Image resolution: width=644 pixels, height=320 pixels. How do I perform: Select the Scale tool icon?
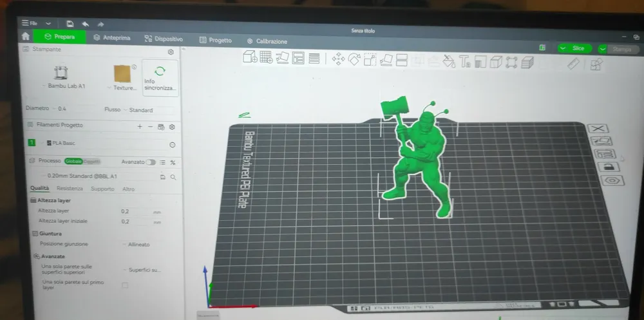[x=370, y=60]
